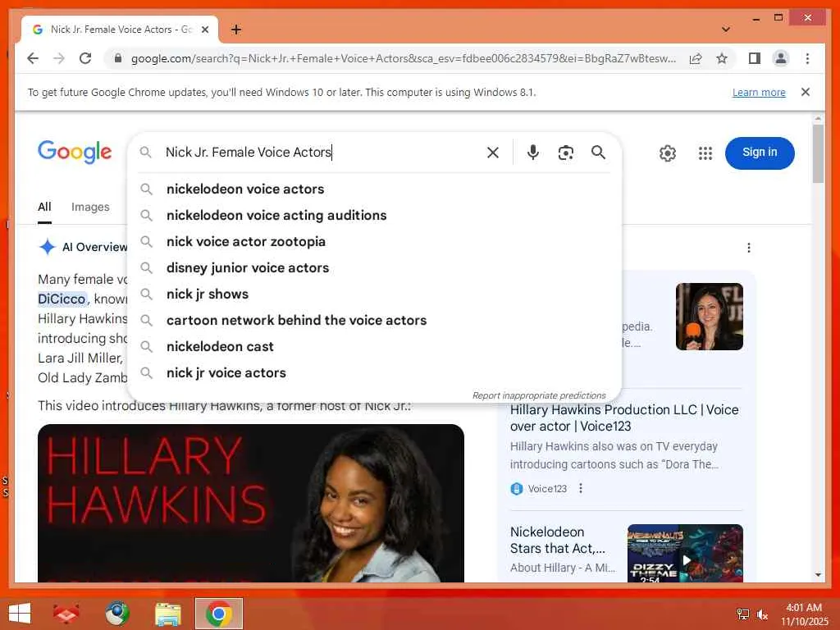This screenshot has width=840, height=630.
Task: Click the Chrome forward arrow
Action: click(59, 58)
